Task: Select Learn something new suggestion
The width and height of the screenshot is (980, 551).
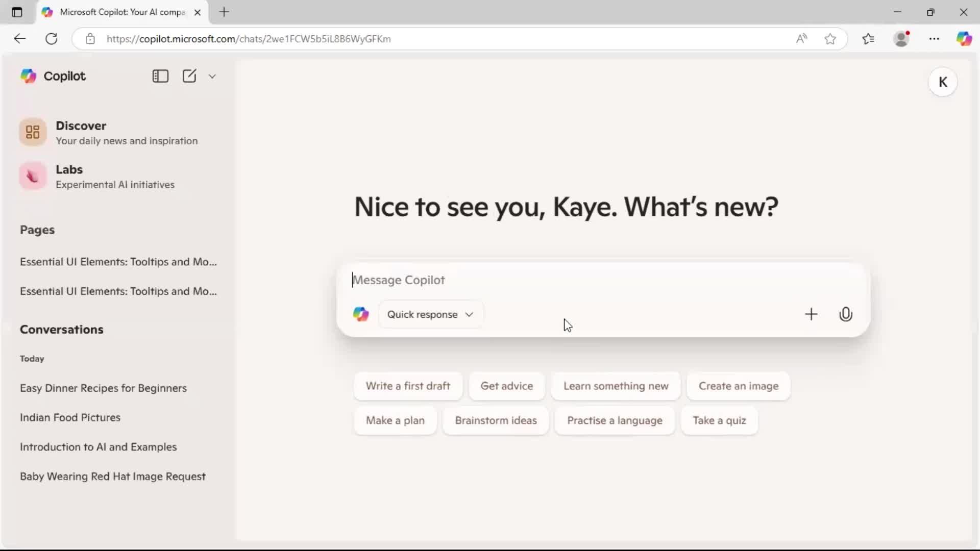Action: click(616, 386)
